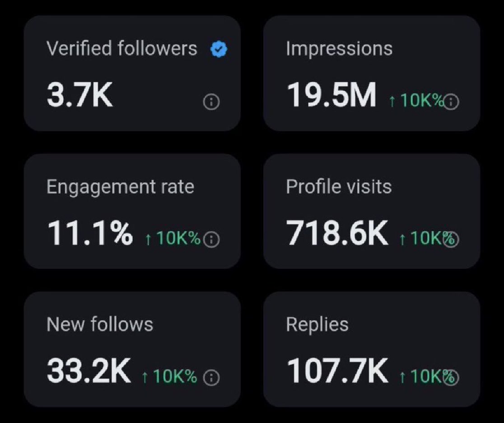Select the 107.7K replies count
Image resolution: width=504 pixels, height=423 pixels.
[x=337, y=371]
